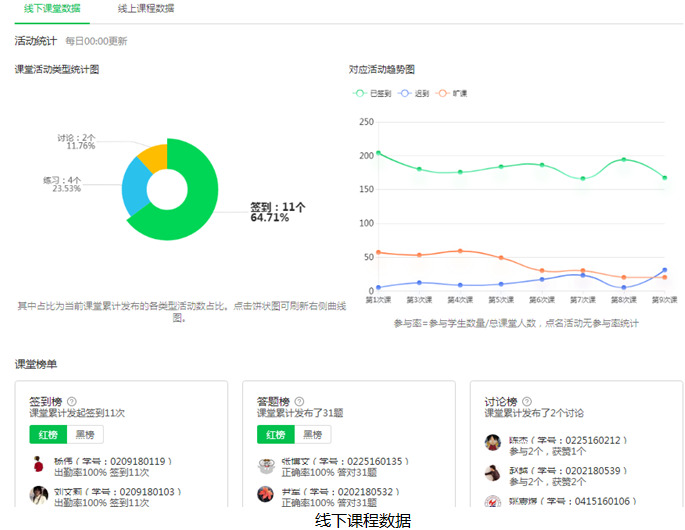The height and width of the screenshot is (530, 685).
Task: Select 黑榜 in the 答题榜 card
Action: pos(312,434)
